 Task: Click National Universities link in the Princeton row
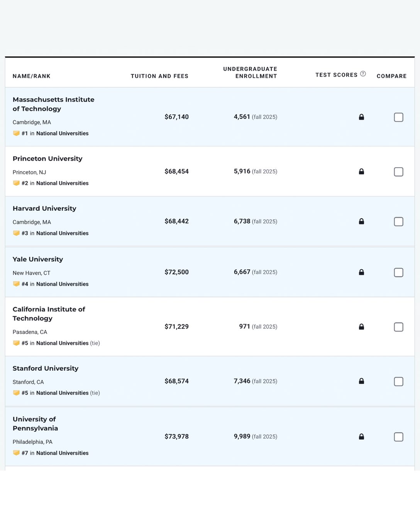[62, 183]
